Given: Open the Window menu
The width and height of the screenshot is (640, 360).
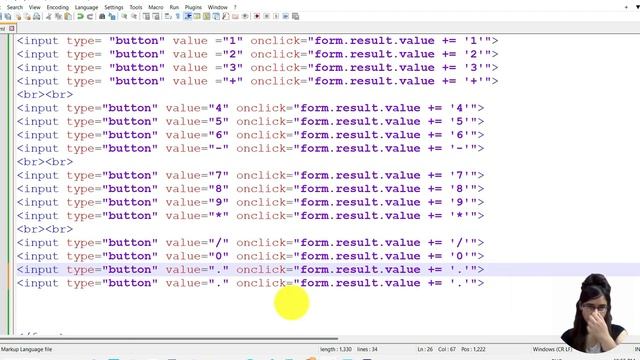Looking at the screenshot, I should coord(218,7).
